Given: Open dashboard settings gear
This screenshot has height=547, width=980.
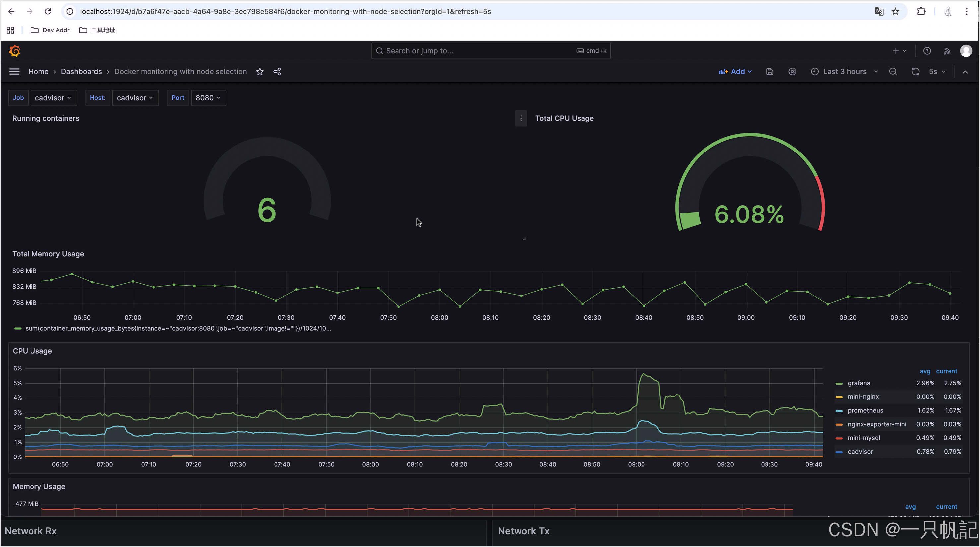Looking at the screenshot, I should coord(792,72).
